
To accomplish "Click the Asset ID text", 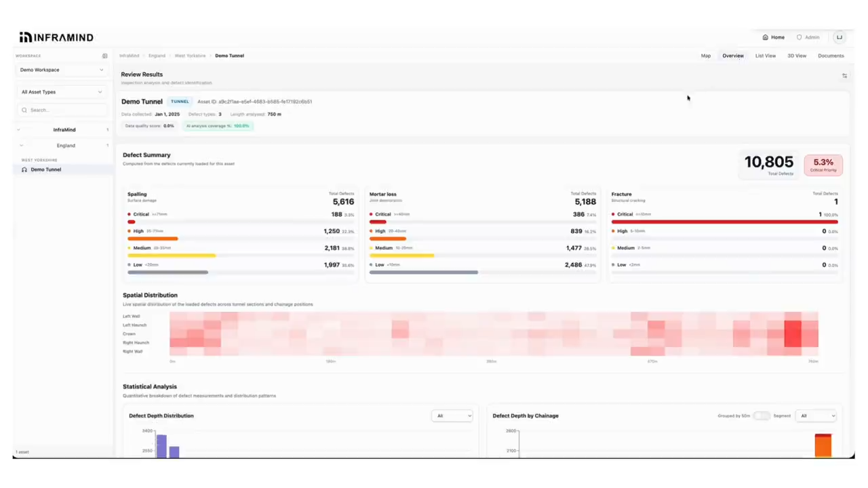I will 255,102.
